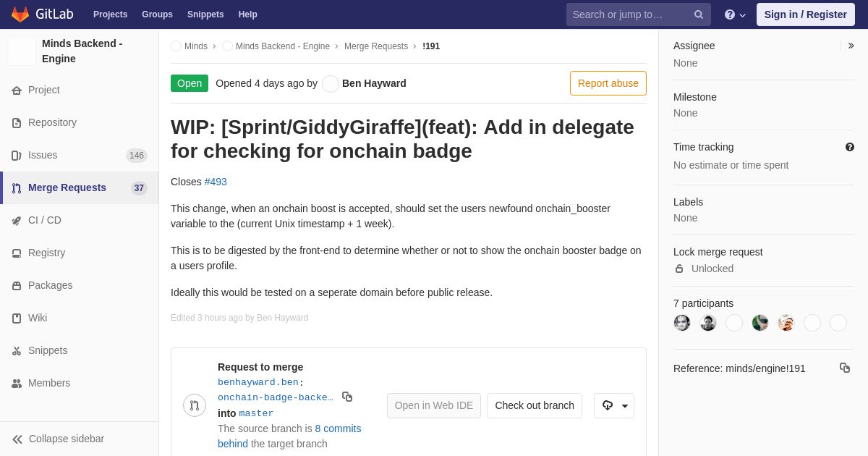Click the Open status badge

(190, 83)
